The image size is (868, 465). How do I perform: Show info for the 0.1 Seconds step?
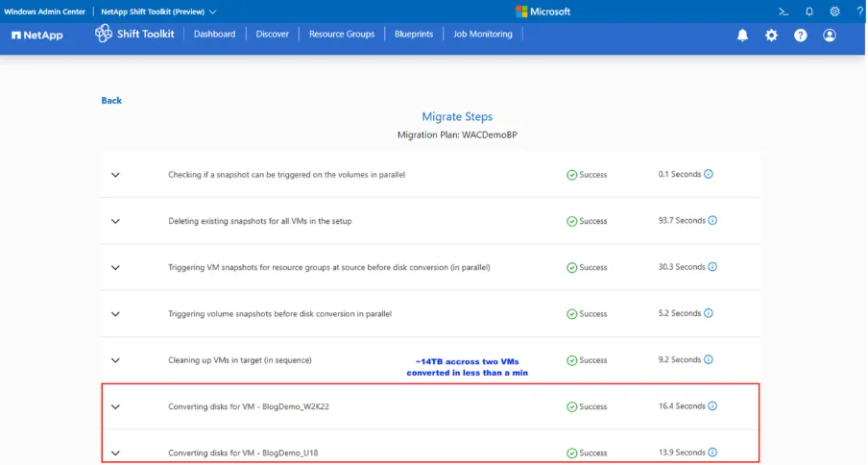(x=709, y=175)
